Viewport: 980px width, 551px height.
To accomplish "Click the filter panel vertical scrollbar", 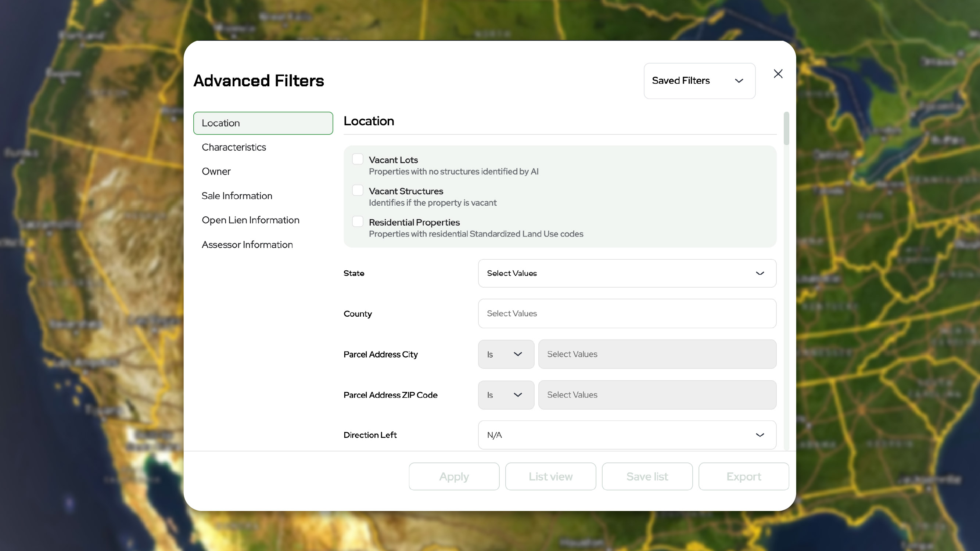I will click(x=786, y=129).
